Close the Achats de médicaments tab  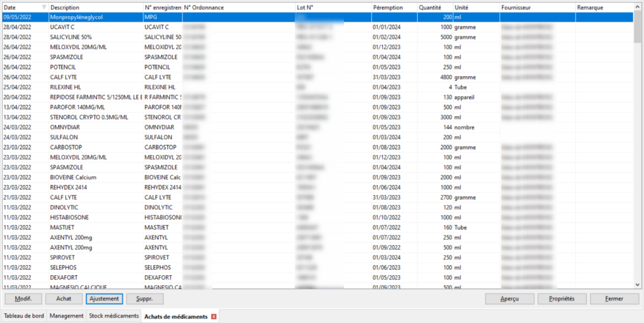point(214,316)
